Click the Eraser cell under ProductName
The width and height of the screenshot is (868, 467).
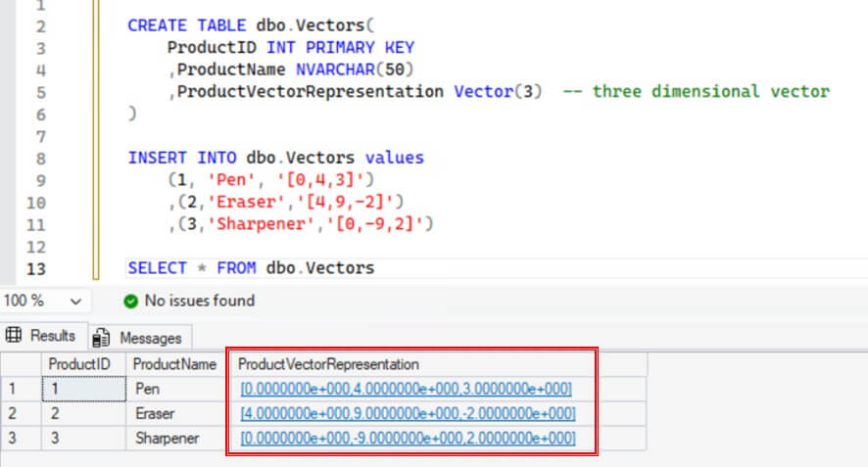(155, 413)
